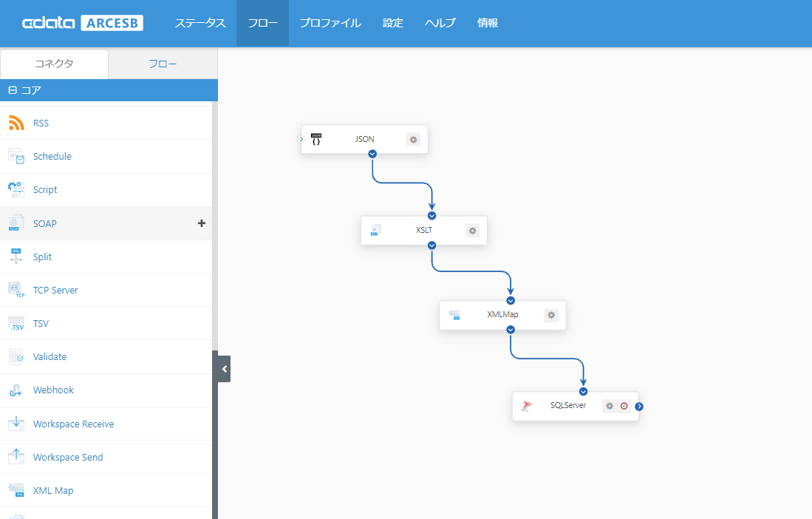
Task: Click the gear icon on XSLT node
Action: pyautogui.click(x=472, y=231)
